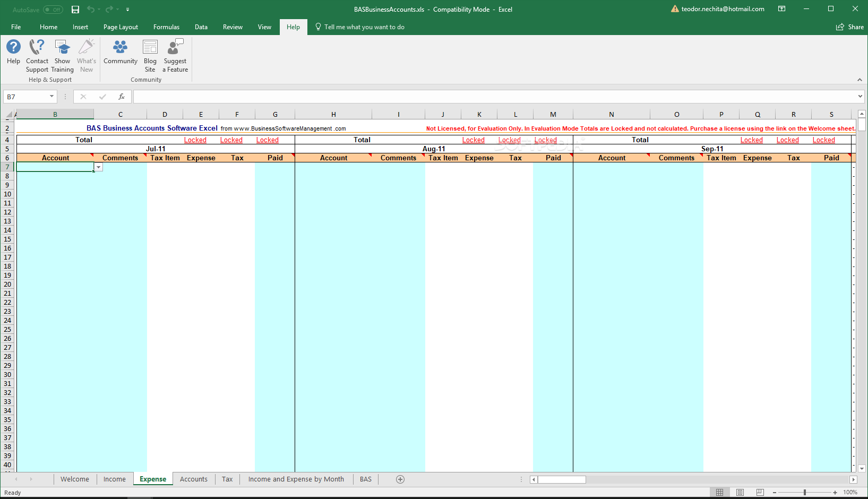Adjust the zoom slider handle
The width and height of the screenshot is (868, 499).
(805, 493)
